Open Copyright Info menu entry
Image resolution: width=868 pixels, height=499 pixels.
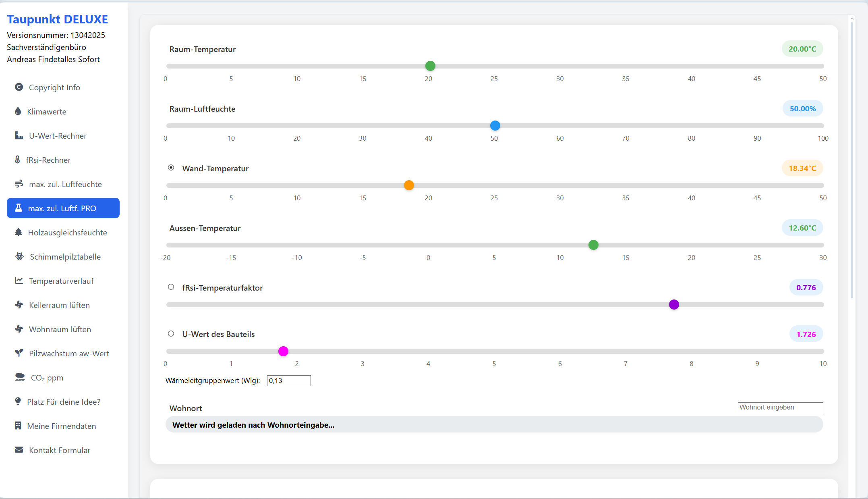coord(63,87)
